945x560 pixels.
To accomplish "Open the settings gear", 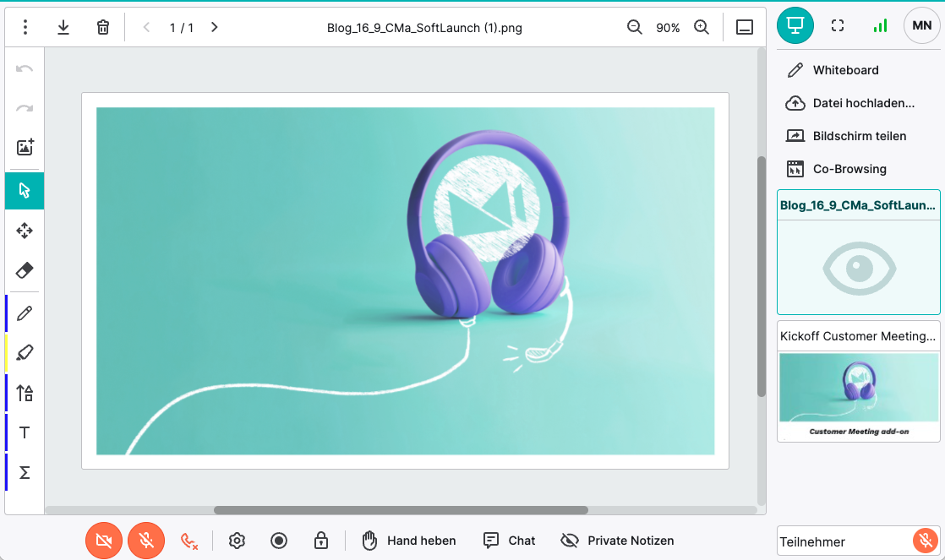I will click(237, 541).
